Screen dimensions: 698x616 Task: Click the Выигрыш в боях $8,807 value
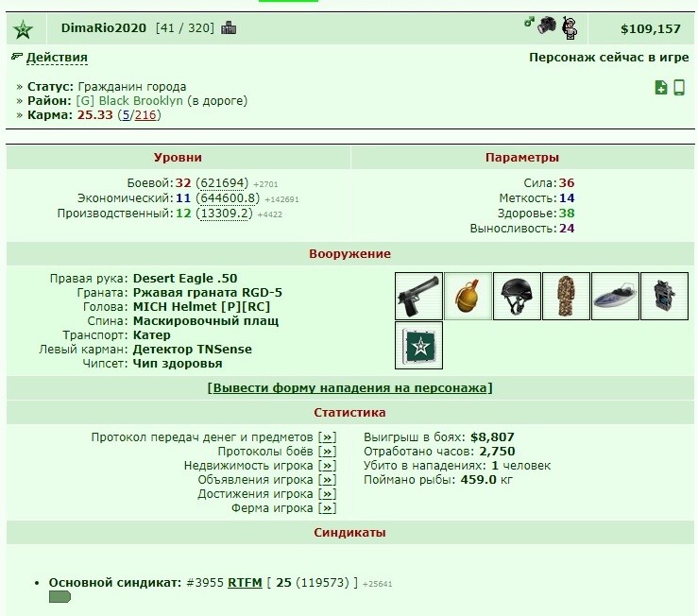click(x=492, y=437)
